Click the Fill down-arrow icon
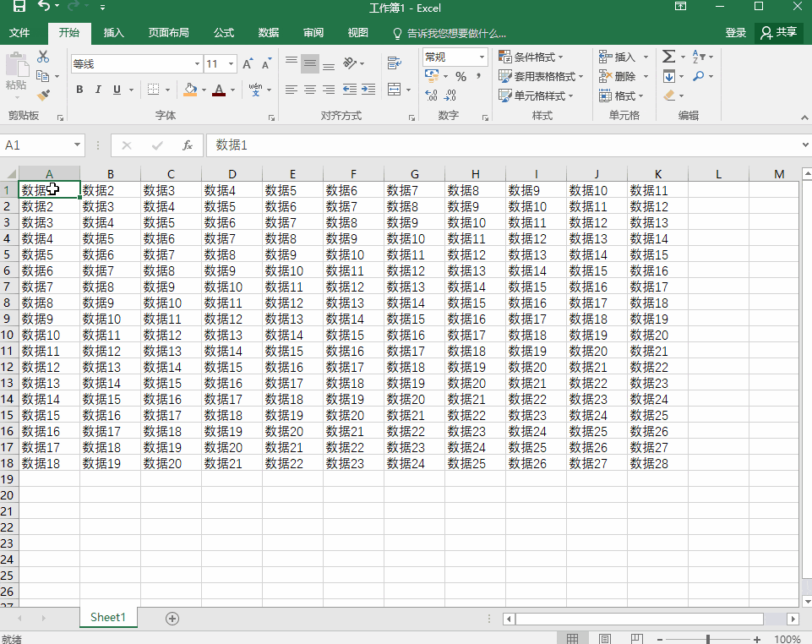 coord(668,77)
